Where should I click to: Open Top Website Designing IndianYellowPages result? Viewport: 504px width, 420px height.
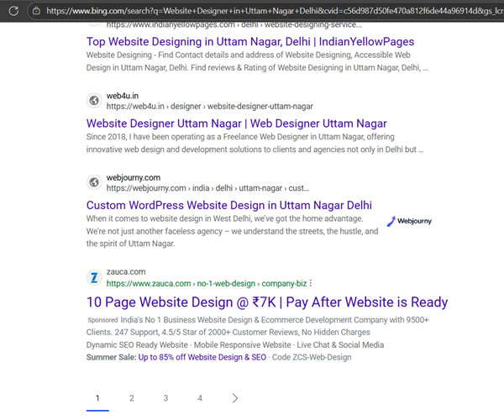[249, 41]
